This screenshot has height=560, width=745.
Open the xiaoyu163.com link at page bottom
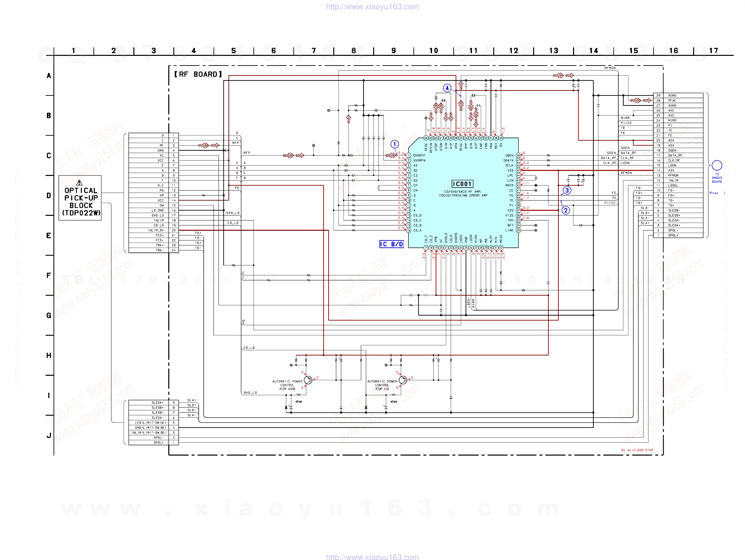click(372, 557)
